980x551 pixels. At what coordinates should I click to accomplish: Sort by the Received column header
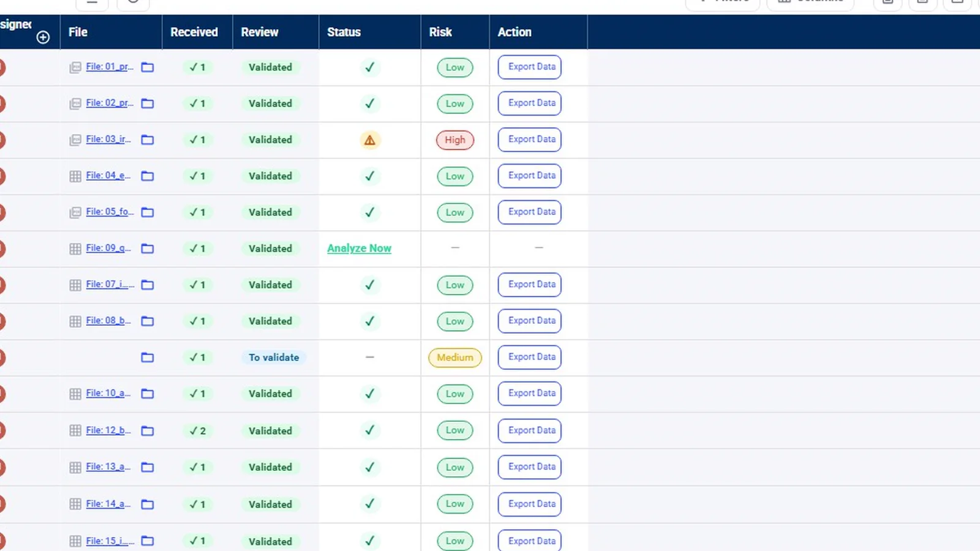(194, 32)
